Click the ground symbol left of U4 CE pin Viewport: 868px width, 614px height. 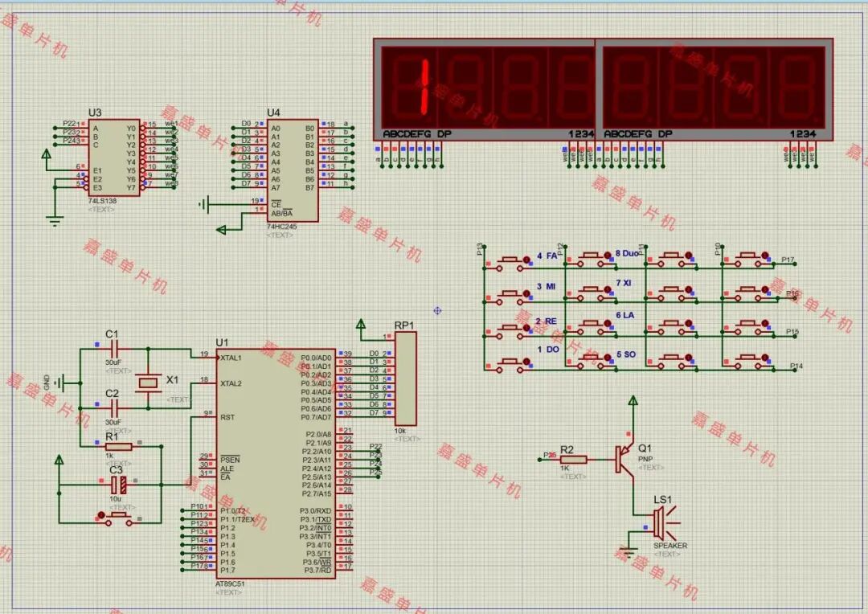click(x=204, y=205)
